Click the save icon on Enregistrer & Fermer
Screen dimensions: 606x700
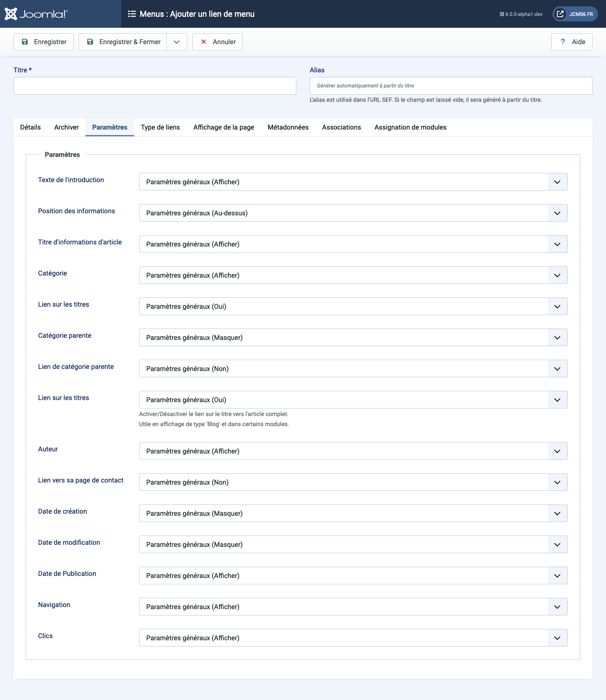coord(90,42)
